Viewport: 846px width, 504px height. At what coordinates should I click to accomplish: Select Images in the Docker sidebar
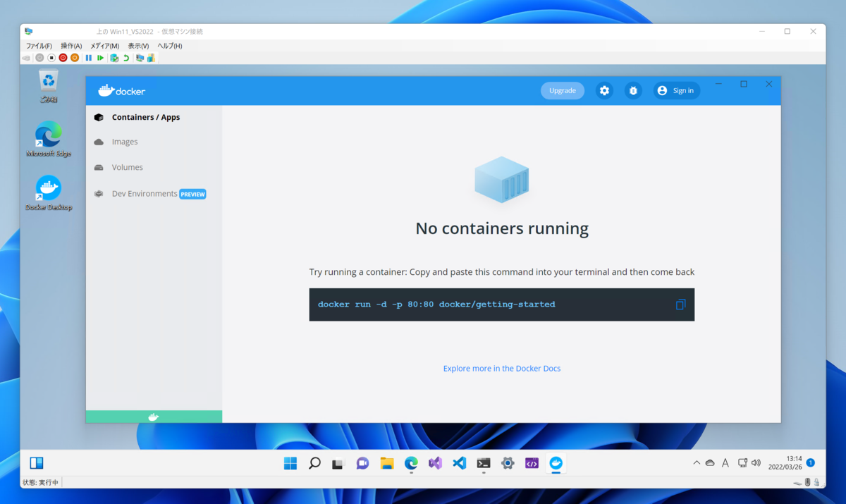(125, 141)
